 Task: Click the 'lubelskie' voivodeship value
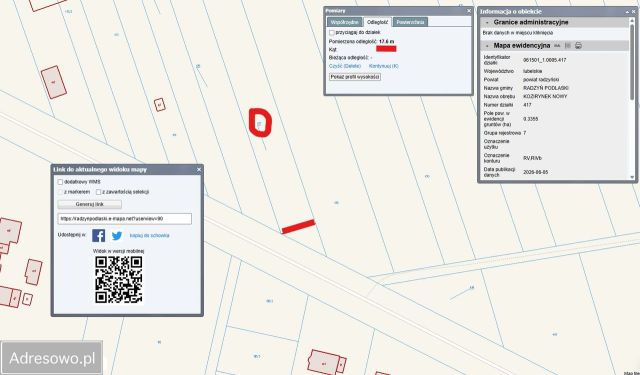(x=533, y=71)
